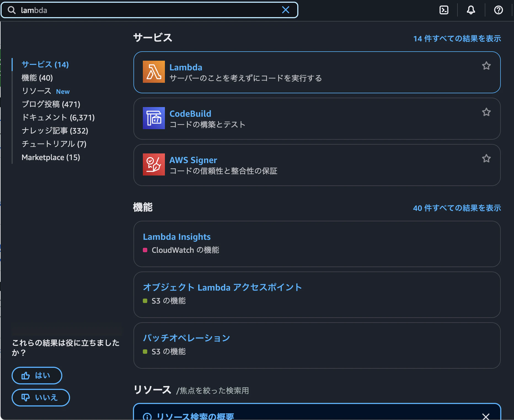Select the Marketplace (15) filter
This screenshot has width=514, height=420.
click(x=51, y=157)
